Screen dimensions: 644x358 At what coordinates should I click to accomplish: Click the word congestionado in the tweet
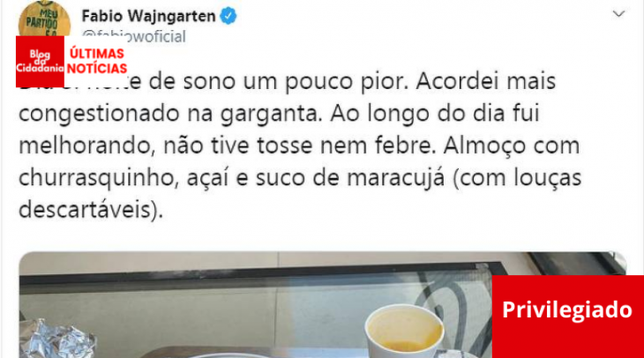tap(100, 114)
